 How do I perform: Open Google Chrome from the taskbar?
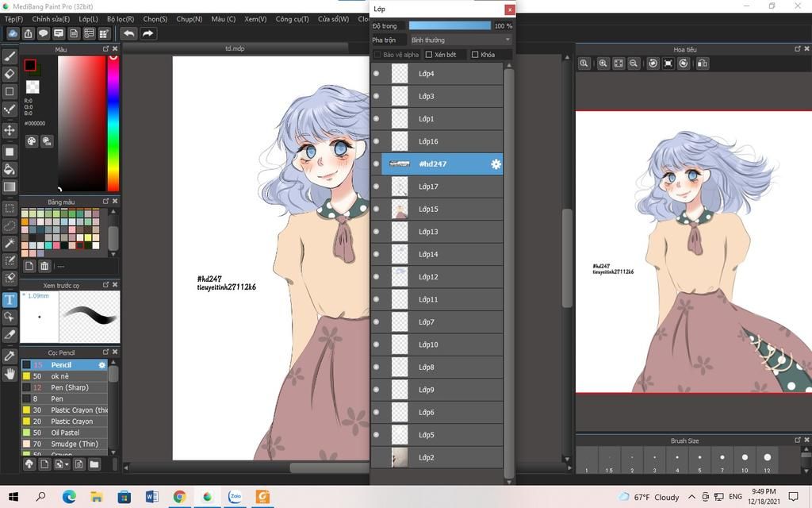180,497
